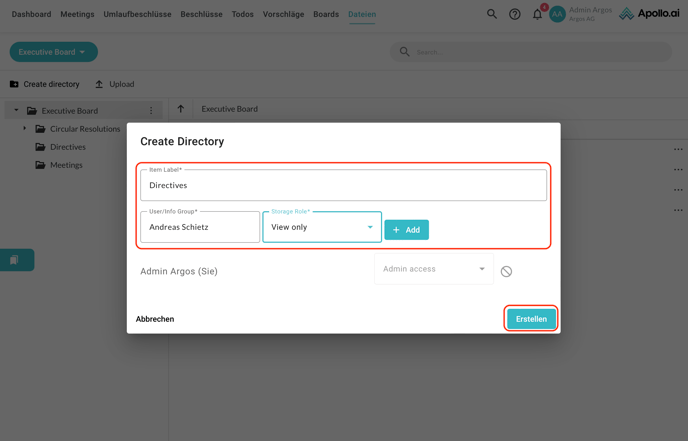The image size is (688, 441).
Task: Click the AA user avatar
Action: click(557, 14)
